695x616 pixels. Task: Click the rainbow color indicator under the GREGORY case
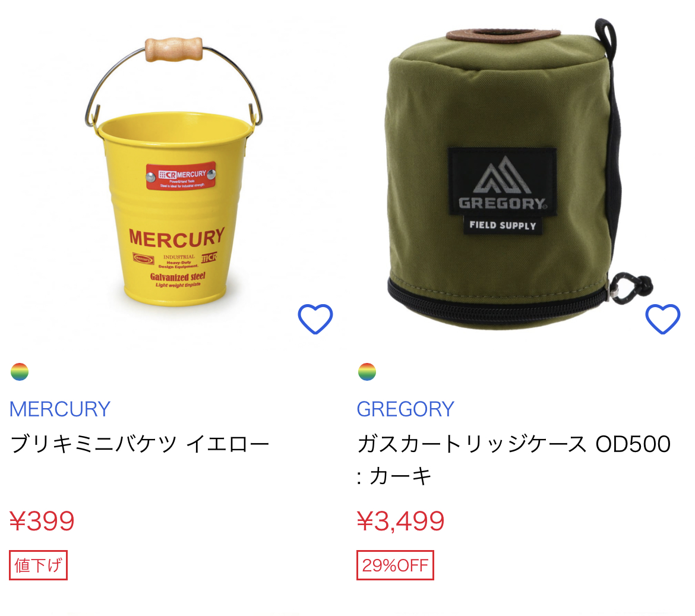tap(367, 372)
